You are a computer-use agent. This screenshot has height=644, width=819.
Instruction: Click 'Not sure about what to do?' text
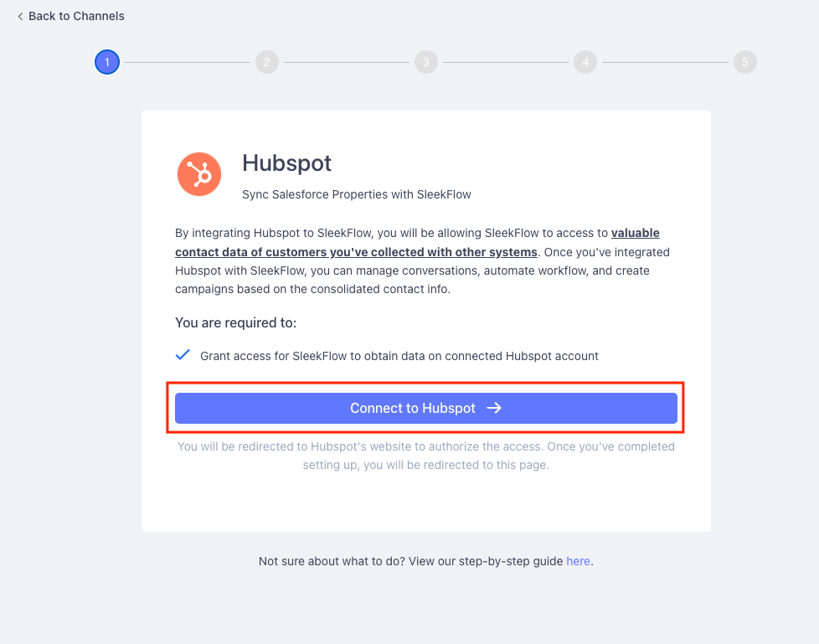(332, 561)
